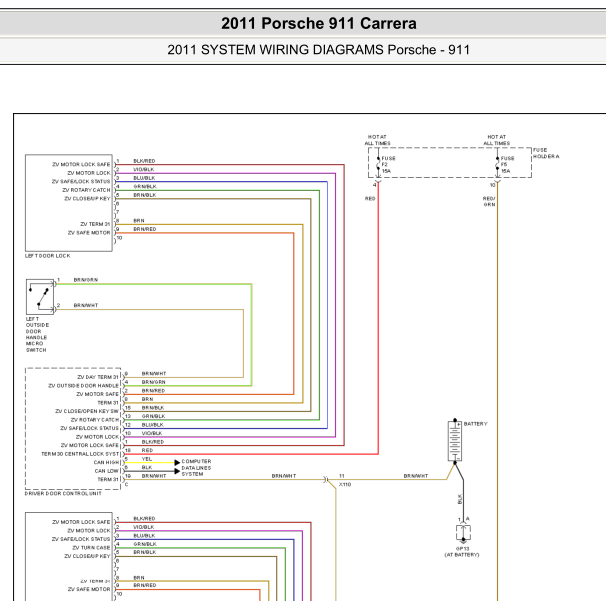Click the 'FUSE F2 15A' text
Image resolution: width=606 pixels, height=601 pixels.
[388, 165]
